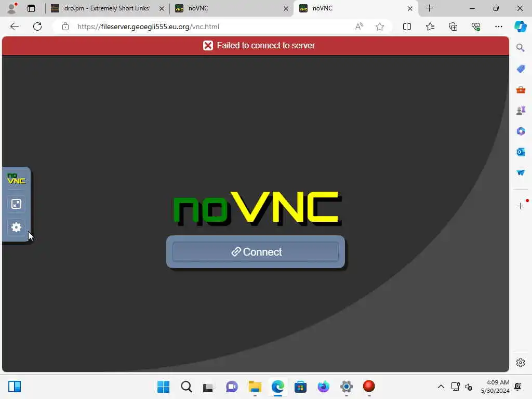This screenshot has height=399, width=532.
Task: Open network status tray icon
Action: (x=455, y=387)
